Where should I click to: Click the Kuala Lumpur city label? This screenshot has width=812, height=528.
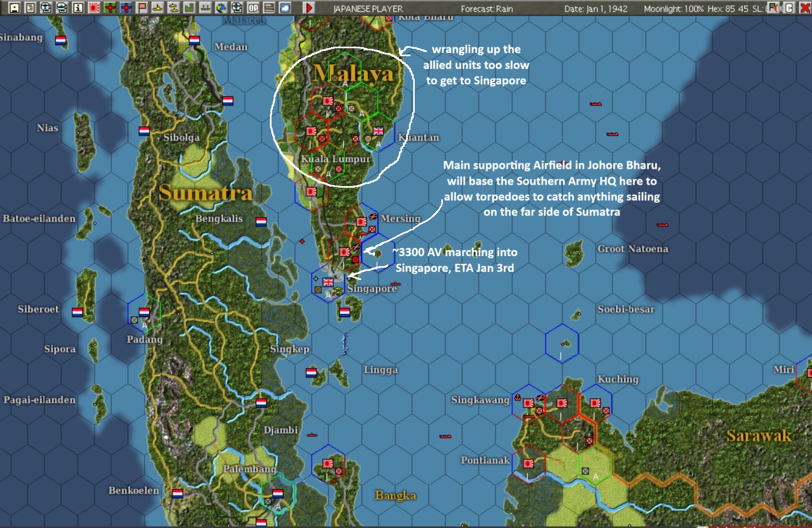(x=336, y=159)
